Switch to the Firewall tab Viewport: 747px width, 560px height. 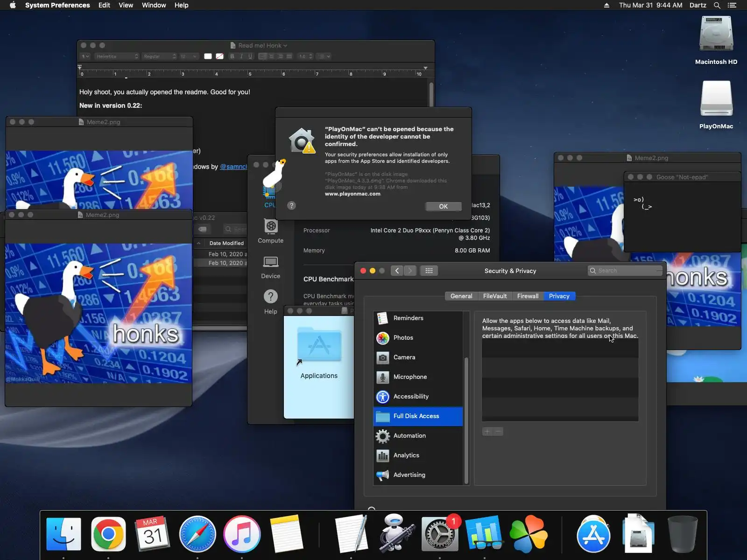pos(528,296)
